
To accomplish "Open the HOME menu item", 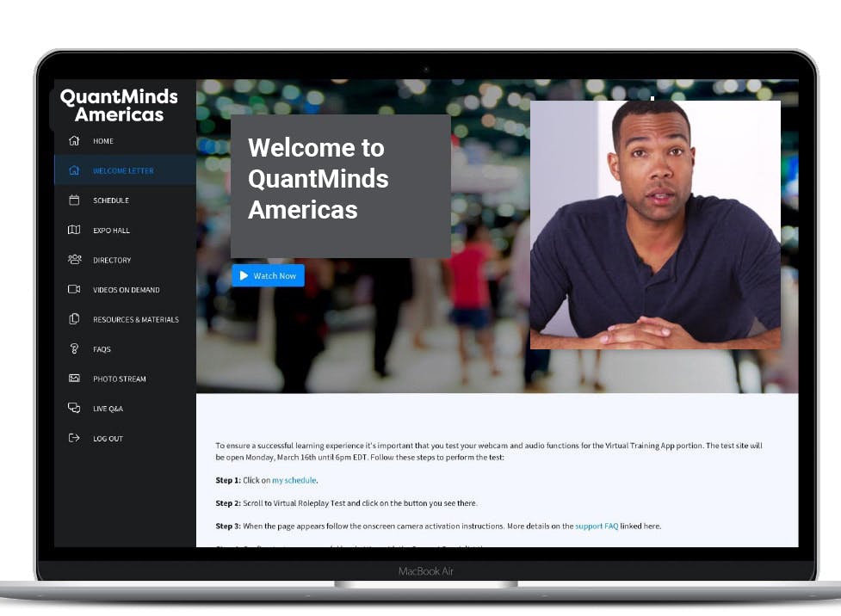I will (x=103, y=141).
